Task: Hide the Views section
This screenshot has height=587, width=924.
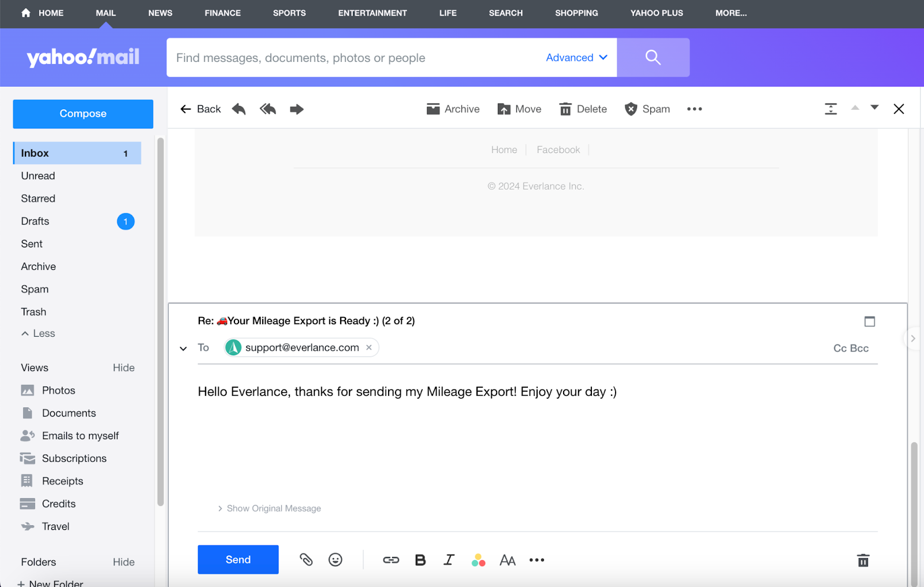Action: (124, 368)
